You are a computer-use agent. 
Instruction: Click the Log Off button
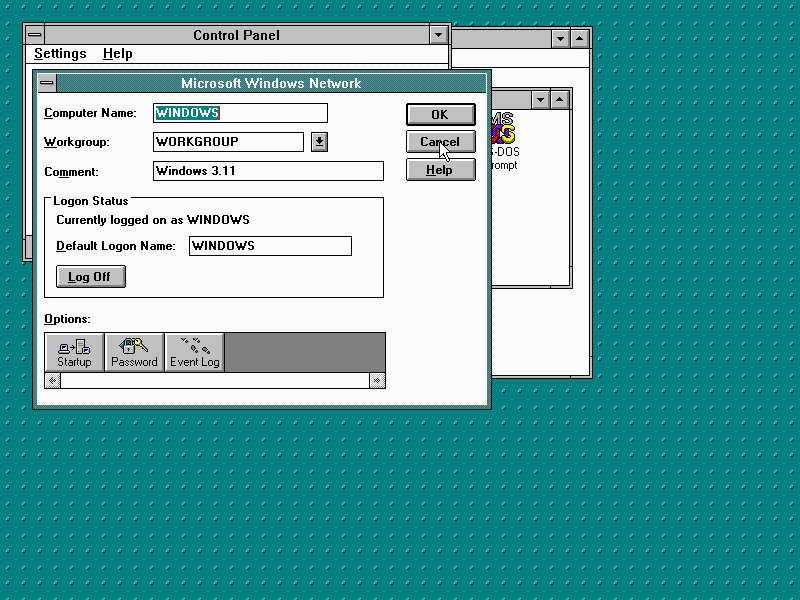90,277
